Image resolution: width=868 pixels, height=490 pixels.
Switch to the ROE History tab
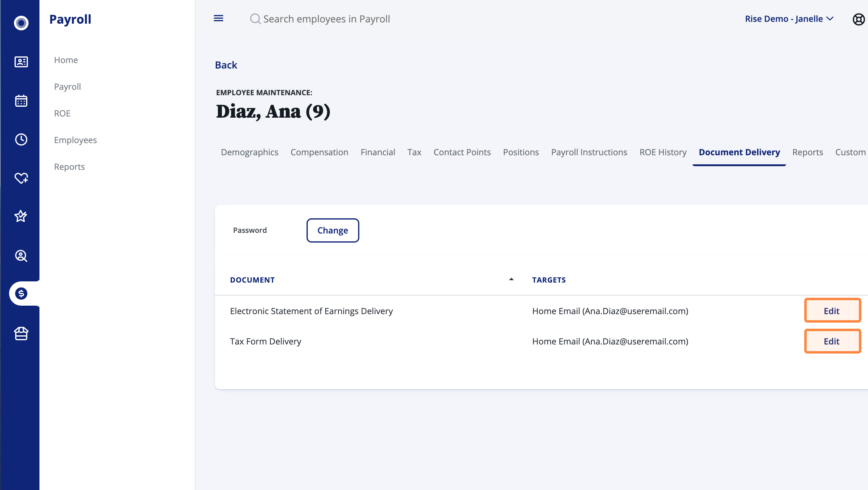coord(663,152)
